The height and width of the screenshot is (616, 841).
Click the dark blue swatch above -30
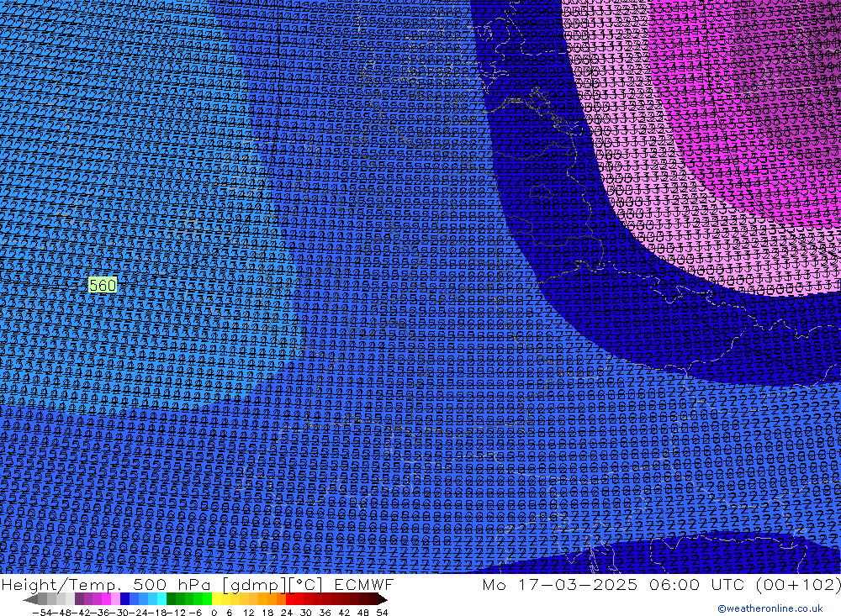pyautogui.click(x=124, y=599)
